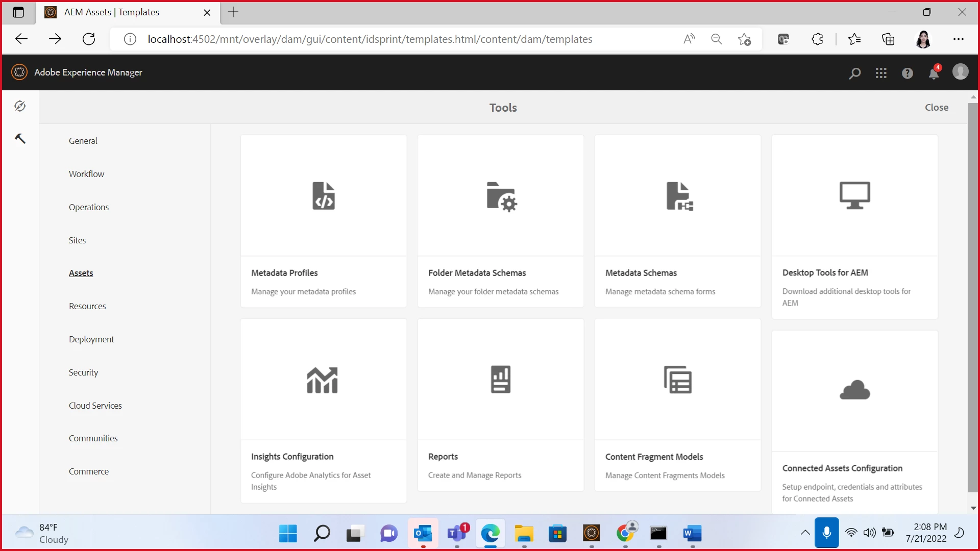This screenshot has width=980, height=551.
Task: Click the Tools hammer icon in sidebar
Action: coord(20,139)
